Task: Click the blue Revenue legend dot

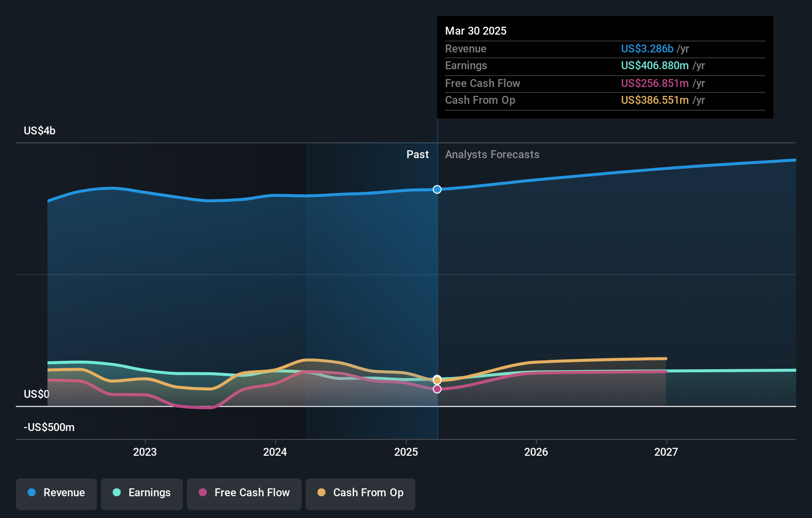Action: tap(32, 493)
